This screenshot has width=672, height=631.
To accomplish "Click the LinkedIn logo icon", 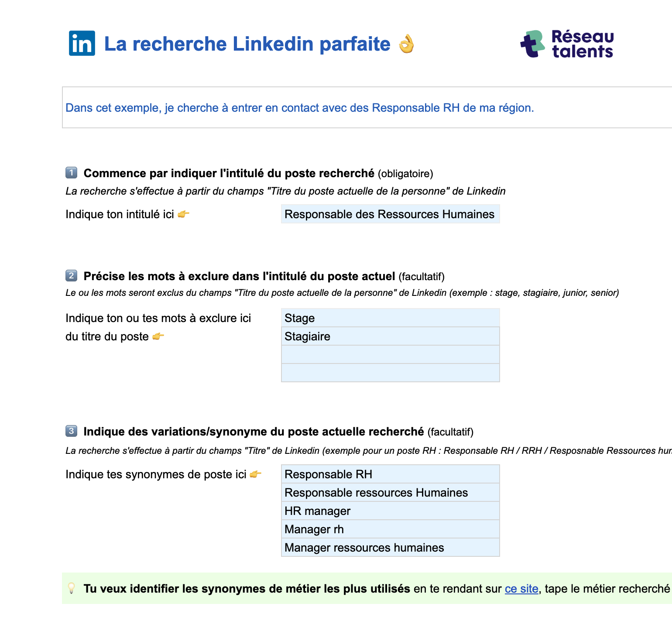I will coord(82,43).
